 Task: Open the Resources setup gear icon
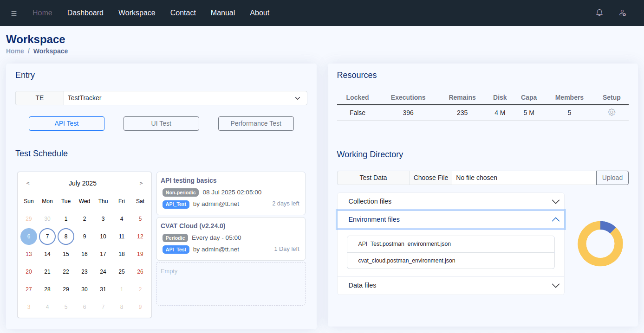click(x=611, y=112)
